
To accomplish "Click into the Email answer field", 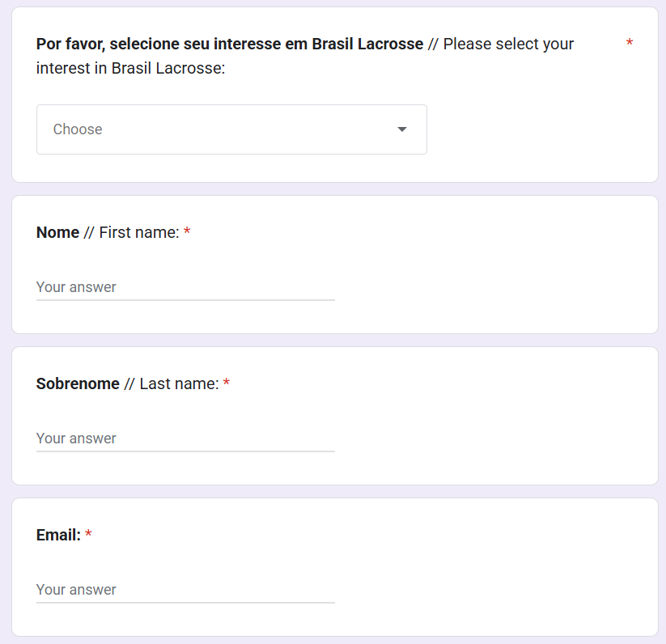I will [x=185, y=590].
